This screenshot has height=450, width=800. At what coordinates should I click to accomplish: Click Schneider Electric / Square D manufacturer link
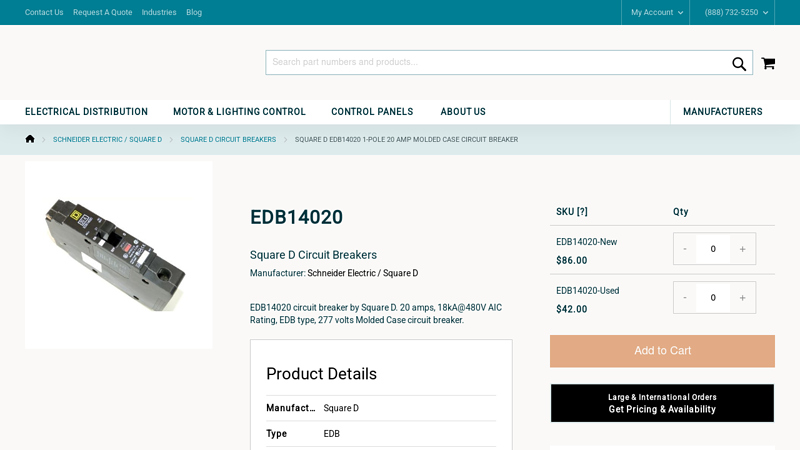(x=363, y=273)
